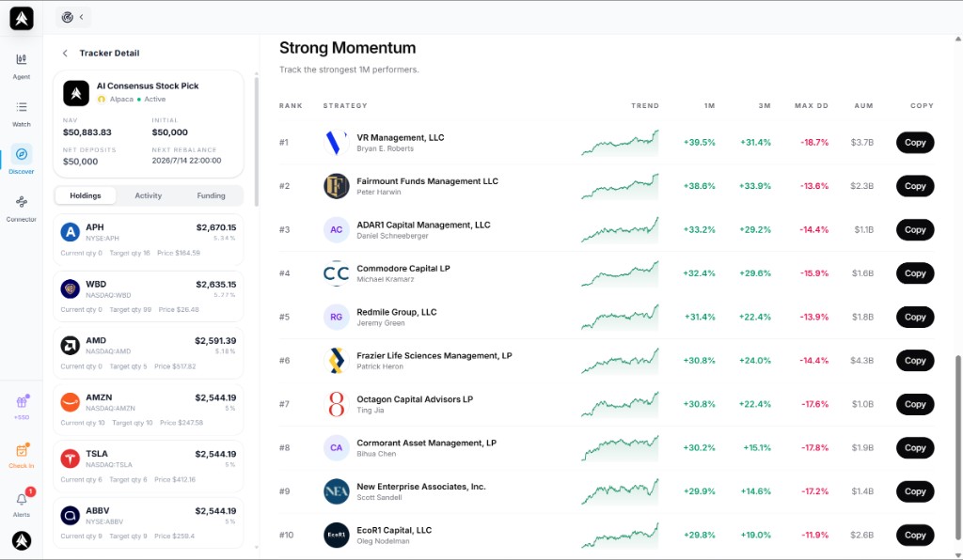
Task: Click the Strong Momentum heading
Action: (x=348, y=48)
